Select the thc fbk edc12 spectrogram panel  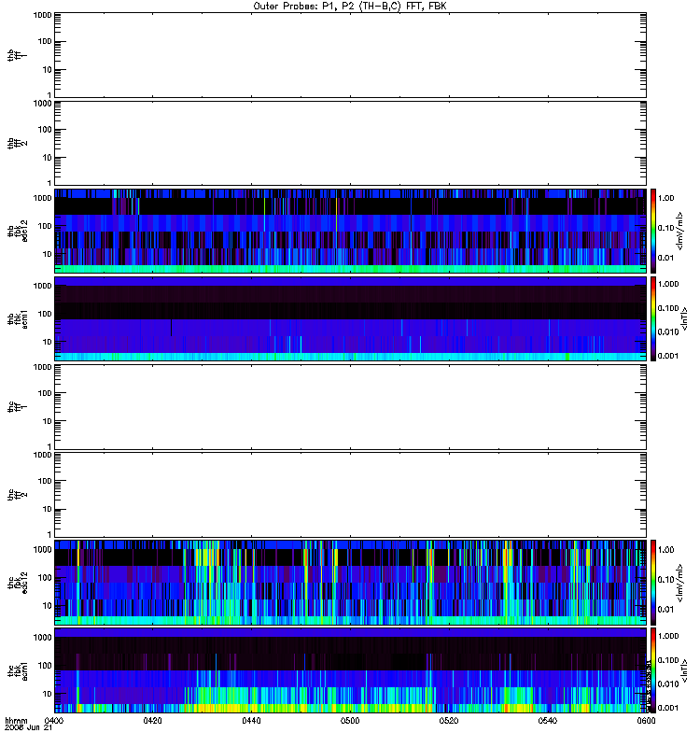click(349, 582)
